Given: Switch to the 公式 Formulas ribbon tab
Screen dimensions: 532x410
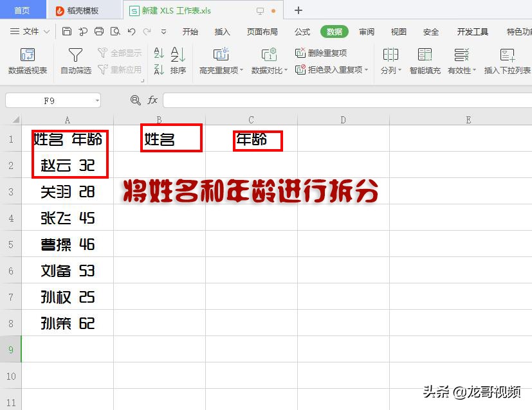Looking at the screenshot, I should [x=301, y=31].
